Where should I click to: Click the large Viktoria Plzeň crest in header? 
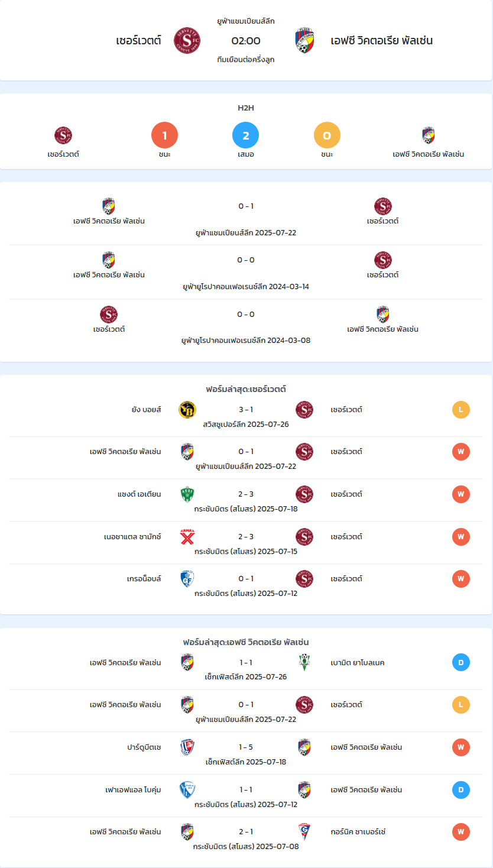[304, 40]
